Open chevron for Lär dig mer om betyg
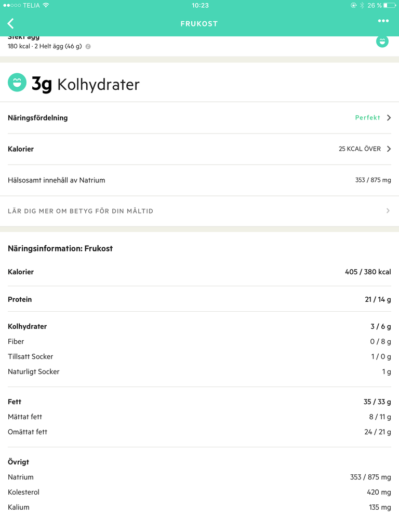 pos(388,211)
